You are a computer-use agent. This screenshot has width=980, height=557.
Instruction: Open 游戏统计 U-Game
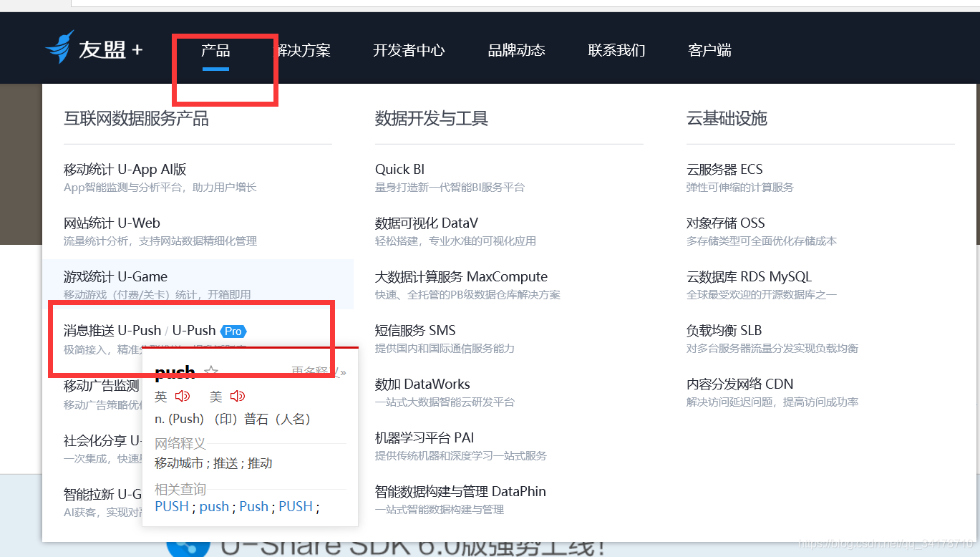tap(115, 277)
